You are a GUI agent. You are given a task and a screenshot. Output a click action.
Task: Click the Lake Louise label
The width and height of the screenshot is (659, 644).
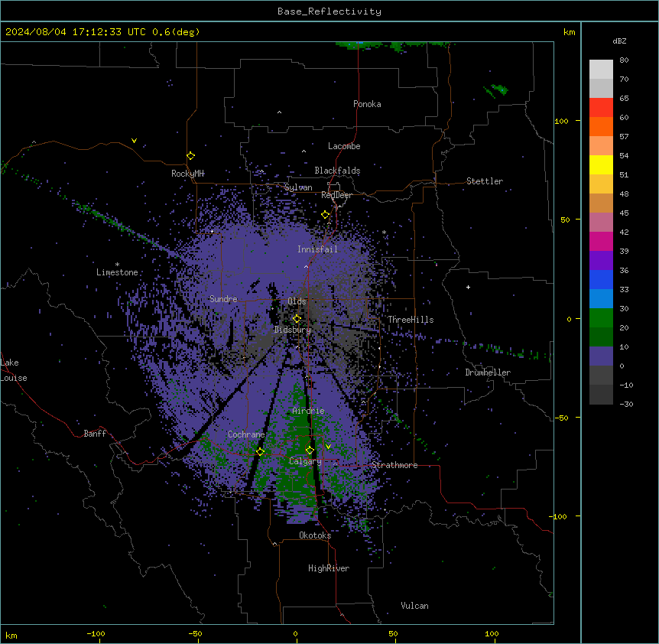(x=14, y=370)
